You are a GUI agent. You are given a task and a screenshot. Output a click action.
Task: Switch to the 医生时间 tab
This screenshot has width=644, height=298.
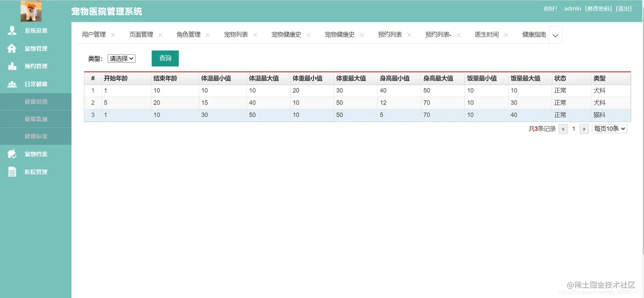tap(487, 35)
